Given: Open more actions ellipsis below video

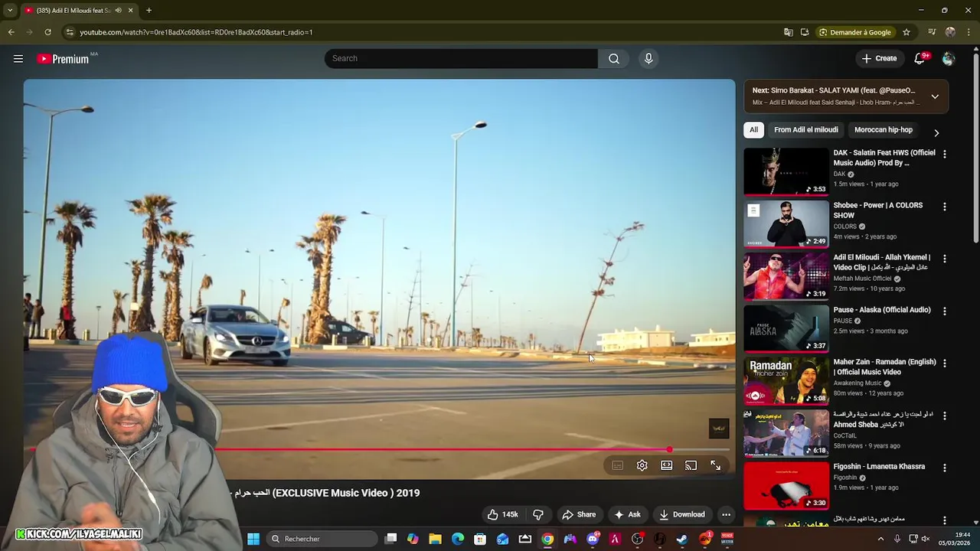Looking at the screenshot, I should [x=726, y=514].
